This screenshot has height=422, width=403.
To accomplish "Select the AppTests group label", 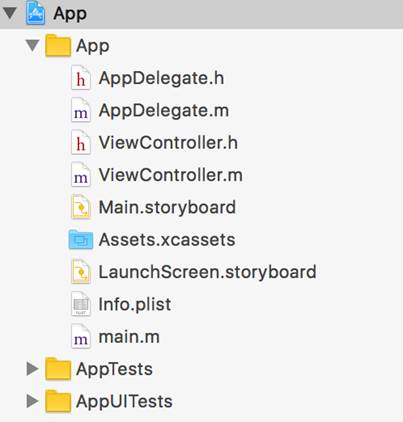I will [114, 370].
